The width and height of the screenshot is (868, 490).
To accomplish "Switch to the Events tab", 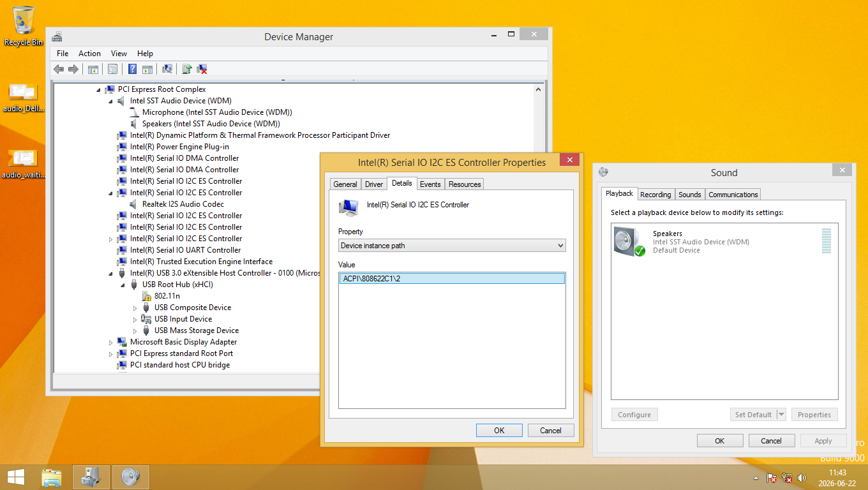I will [430, 184].
